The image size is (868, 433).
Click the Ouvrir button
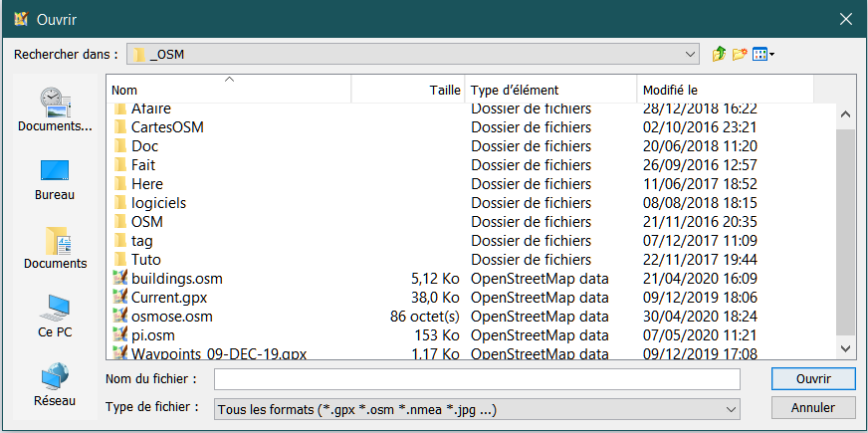point(813,379)
